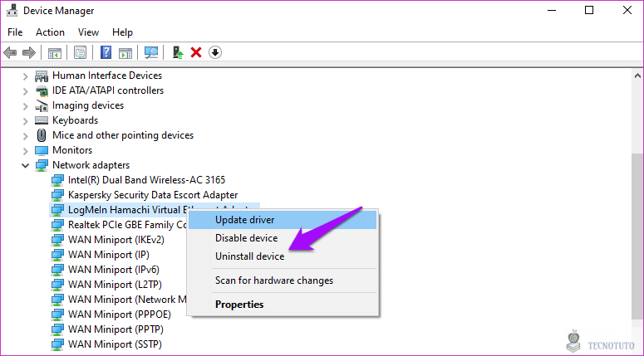Open Help via blue question mark icon
Screen dimensions: 644x356
pos(106,52)
